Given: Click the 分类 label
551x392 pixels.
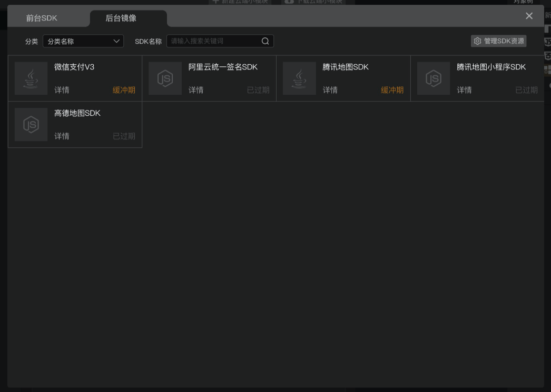Looking at the screenshot, I should click(x=32, y=42).
